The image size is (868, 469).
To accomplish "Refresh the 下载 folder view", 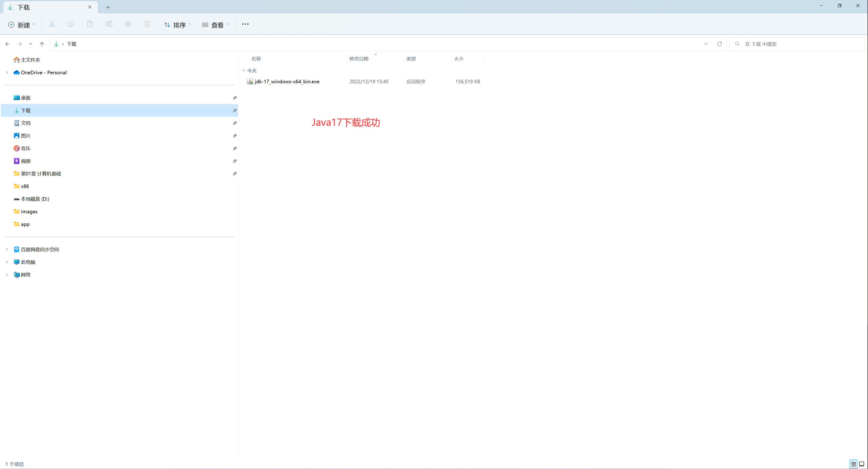I will (719, 44).
